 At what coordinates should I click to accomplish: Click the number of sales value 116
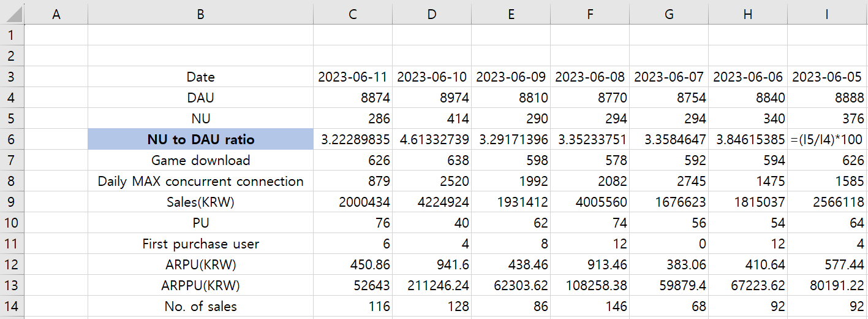pyautogui.click(x=353, y=306)
